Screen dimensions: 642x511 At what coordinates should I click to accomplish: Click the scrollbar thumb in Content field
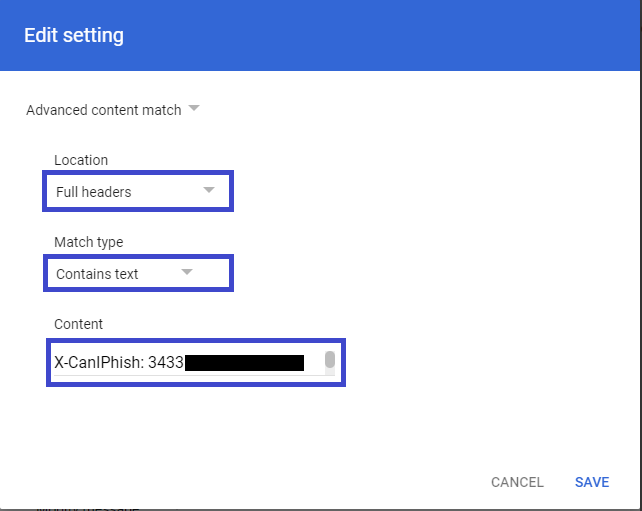[330, 360]
